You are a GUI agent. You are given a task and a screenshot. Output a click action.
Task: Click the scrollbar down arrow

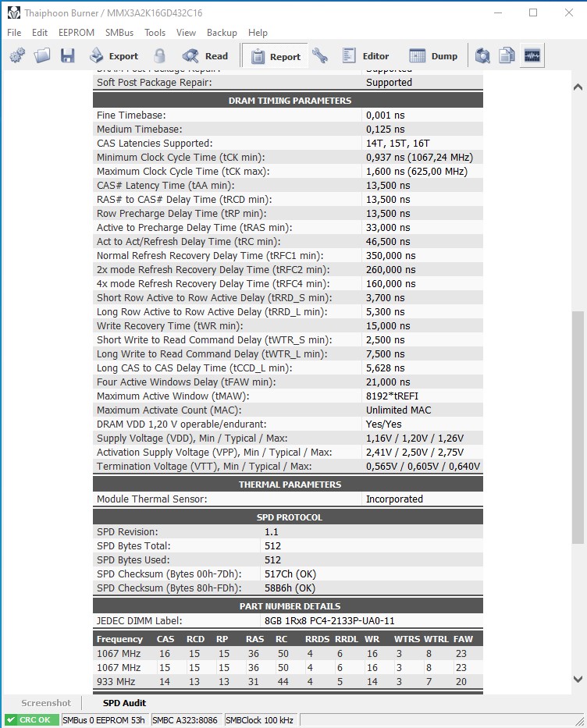pyautogui.click(x=578, y=680)
